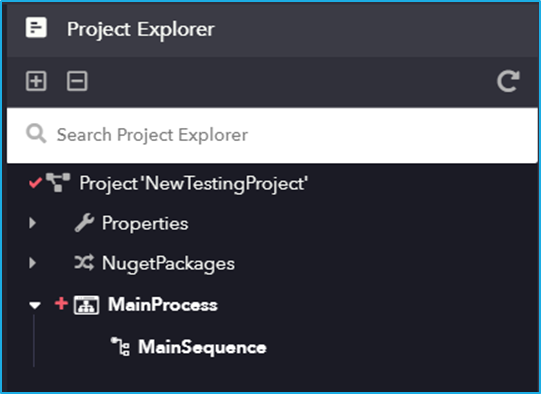The width and height of the screenshot is (541, 394).
Task: Click the red plus beside MainProcess
Action: pos(61,304)
